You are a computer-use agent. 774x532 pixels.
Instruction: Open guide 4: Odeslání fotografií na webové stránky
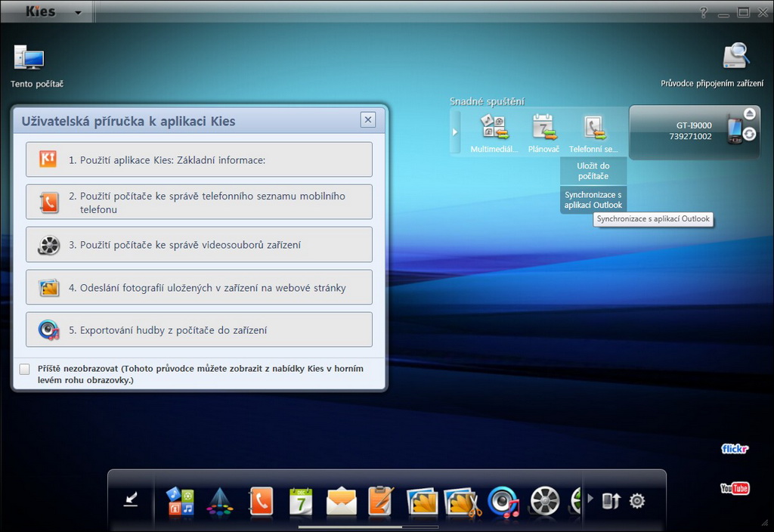199,287
